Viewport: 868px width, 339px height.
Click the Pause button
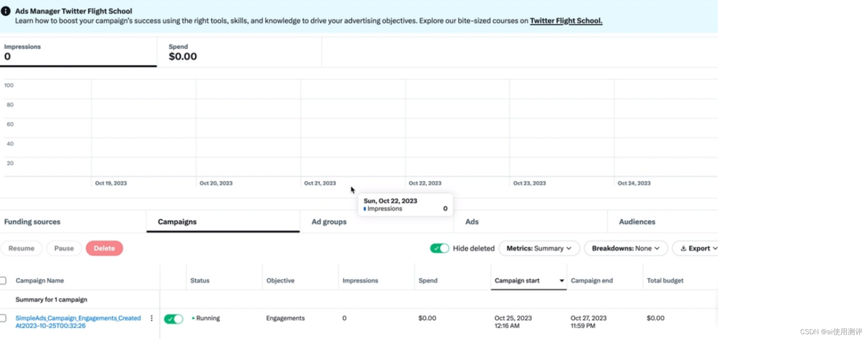64,248
